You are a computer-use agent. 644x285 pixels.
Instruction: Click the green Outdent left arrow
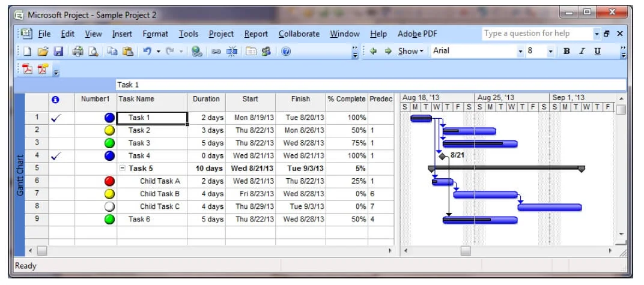coord(373,51)
